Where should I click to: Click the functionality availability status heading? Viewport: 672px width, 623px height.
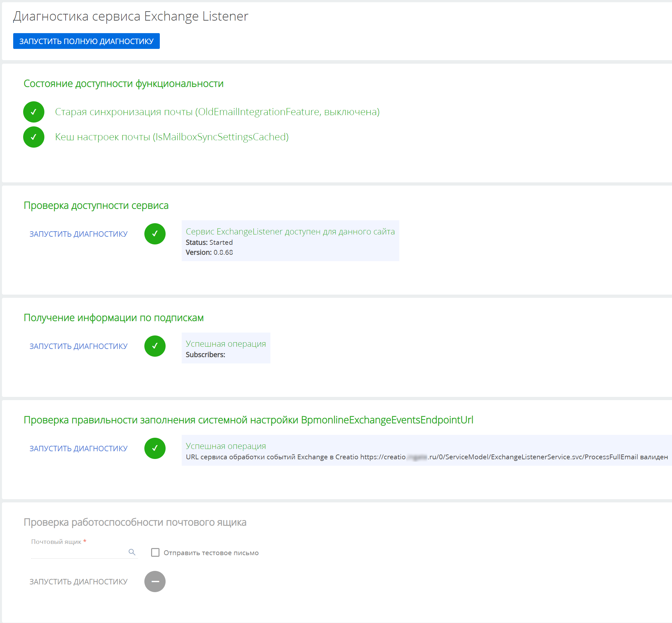(x=124, y=84)
